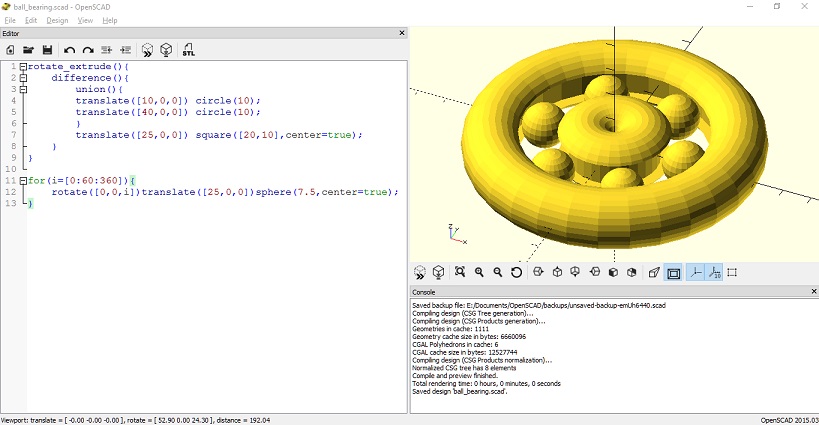Click 'Compile and preview finished.' console line
The height and width of the screenshot is (425, 819).
pos(455,375)
